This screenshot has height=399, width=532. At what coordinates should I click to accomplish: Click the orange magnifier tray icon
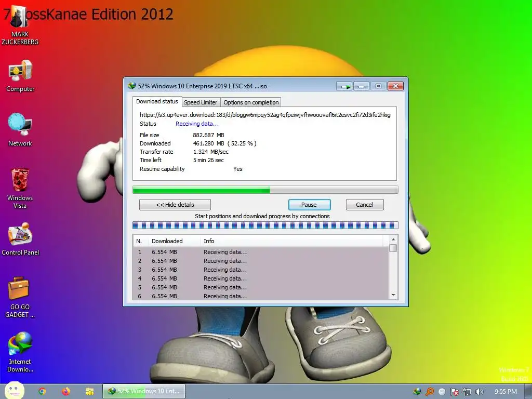tap(430, 392)
